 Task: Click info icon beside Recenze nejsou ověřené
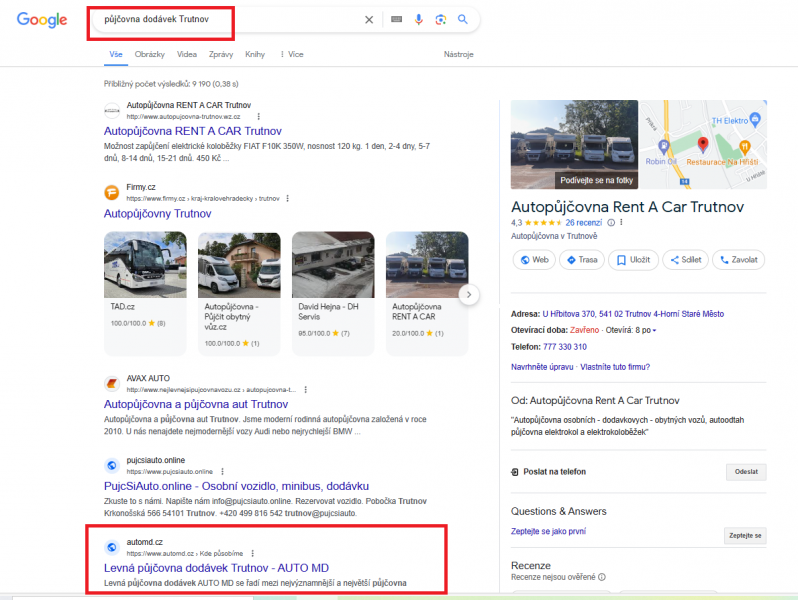(x=602, y=577)
